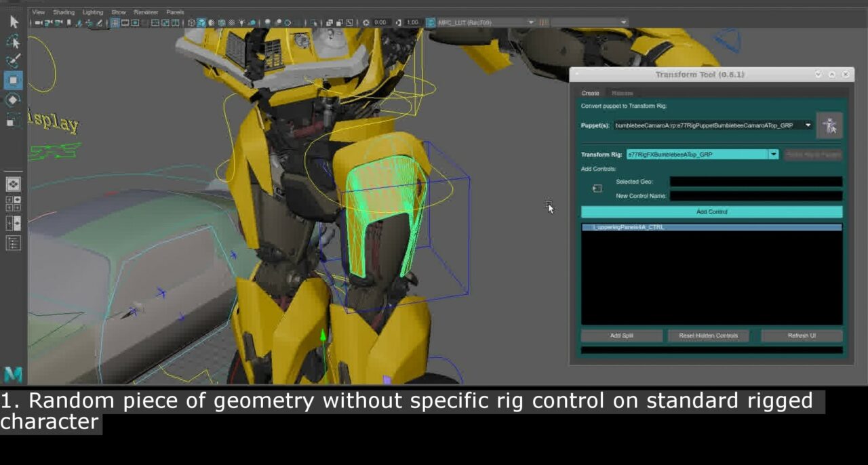This screenshot has width=868, height=465.
Task: Open the Shading panel menu
Action: [x=64, y=12]
